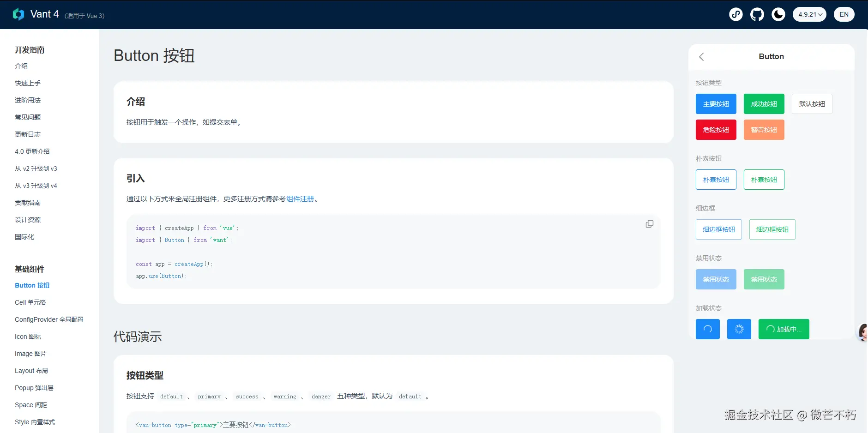Click the round icon left of GitHub
The width and height of the screenshot is (868, 433).
(736, 14)
